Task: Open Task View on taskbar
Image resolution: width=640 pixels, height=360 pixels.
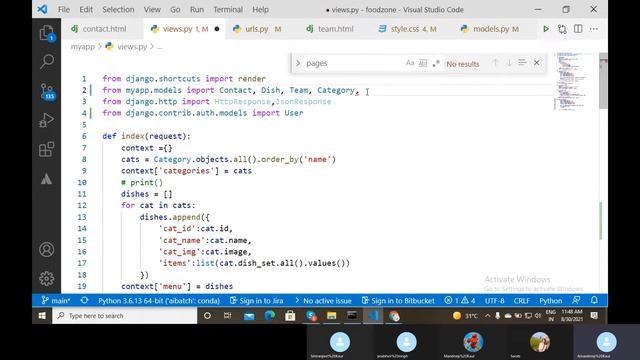Action: tap(228, 316)
